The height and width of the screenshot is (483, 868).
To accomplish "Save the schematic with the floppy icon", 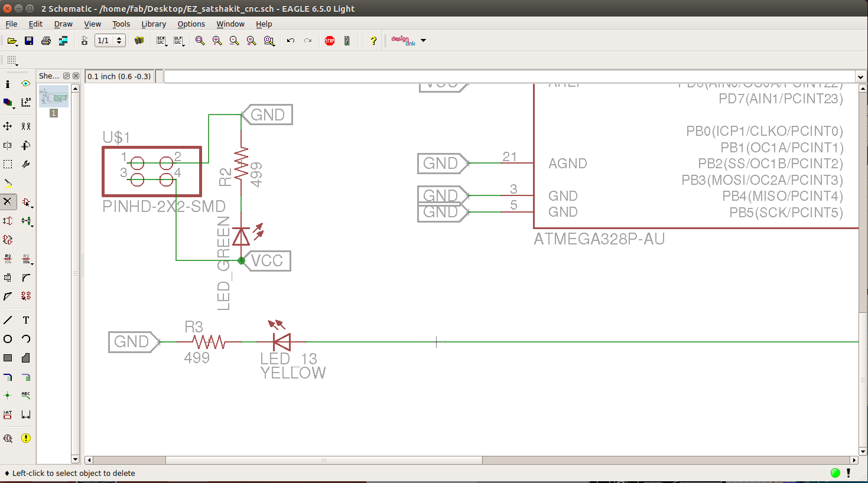I will click(28, 41).
